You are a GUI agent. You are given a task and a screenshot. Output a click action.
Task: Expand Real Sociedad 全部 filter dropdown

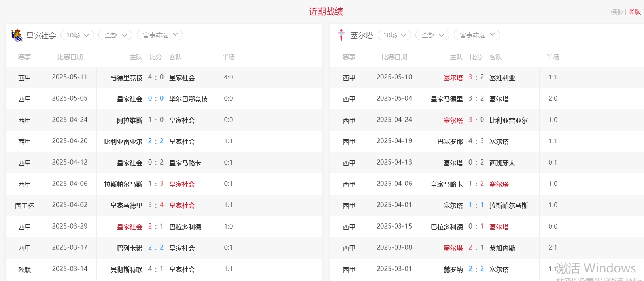(115, 35)
